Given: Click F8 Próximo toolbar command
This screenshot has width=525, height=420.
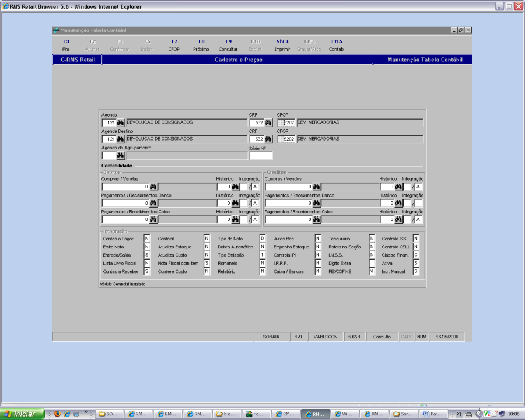Looking at the screenshot, I should point(201,45).
